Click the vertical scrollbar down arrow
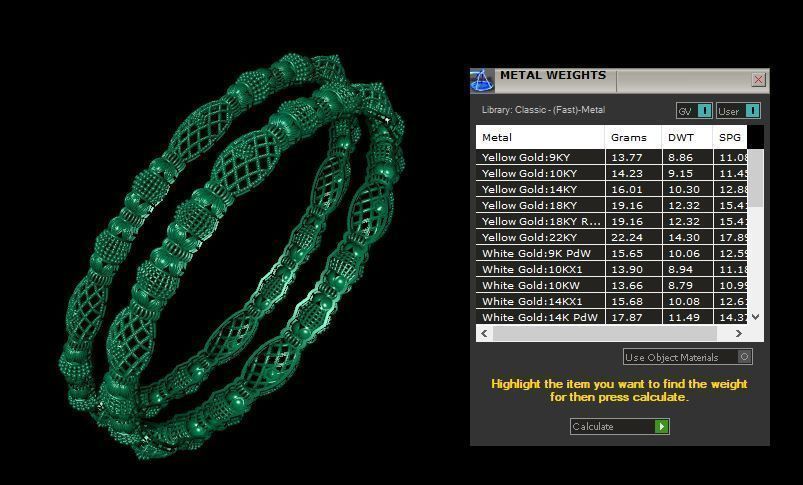 (755, 317)
